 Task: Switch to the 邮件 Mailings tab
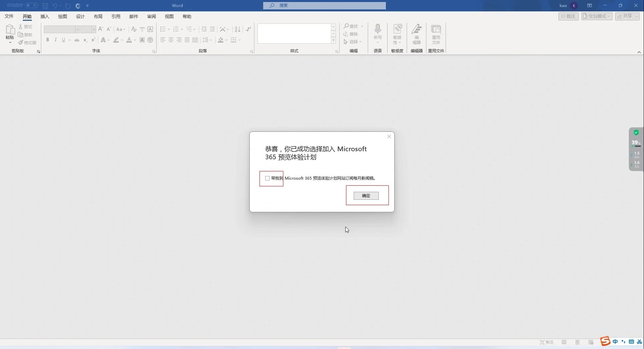click(x=133, y=16)
